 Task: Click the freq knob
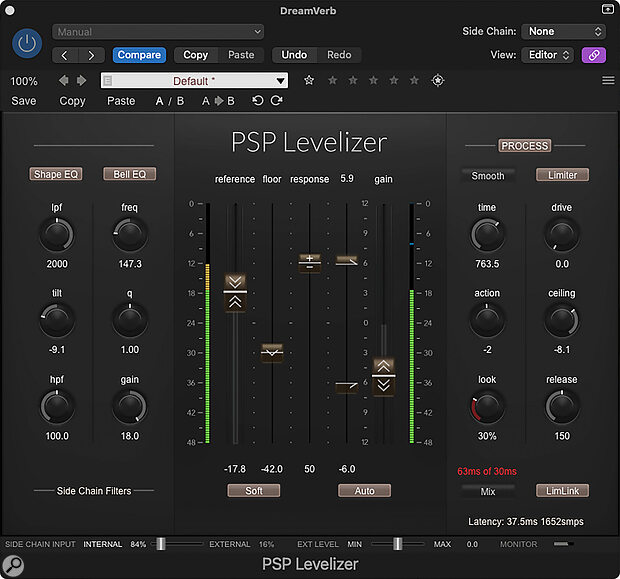coord(130,235)
